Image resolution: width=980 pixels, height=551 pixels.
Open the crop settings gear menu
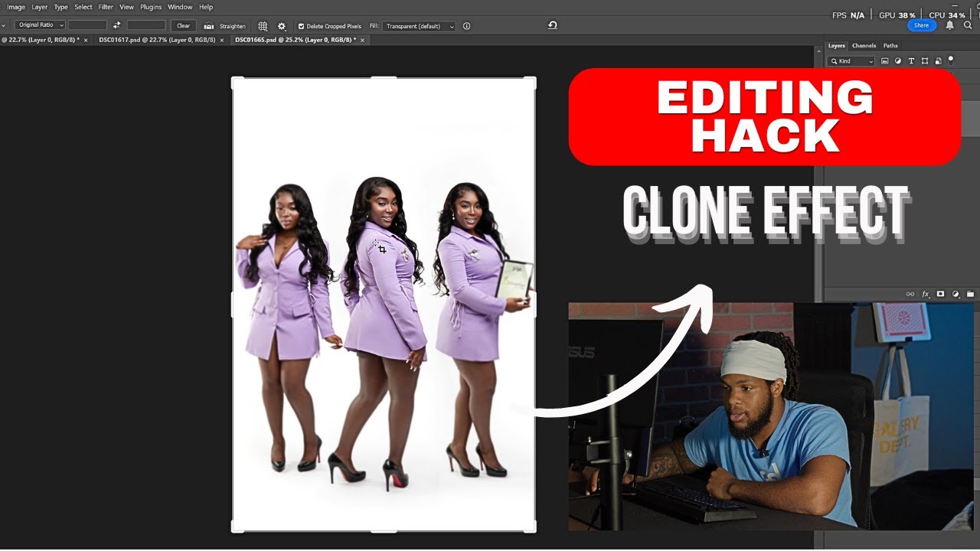click(x=281, y=26)
